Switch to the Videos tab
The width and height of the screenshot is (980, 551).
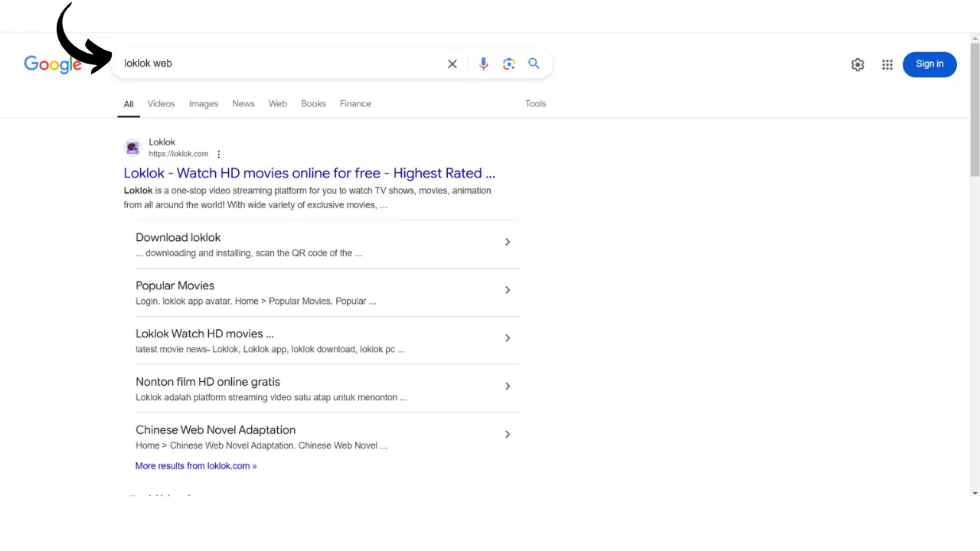click(161, 104)
